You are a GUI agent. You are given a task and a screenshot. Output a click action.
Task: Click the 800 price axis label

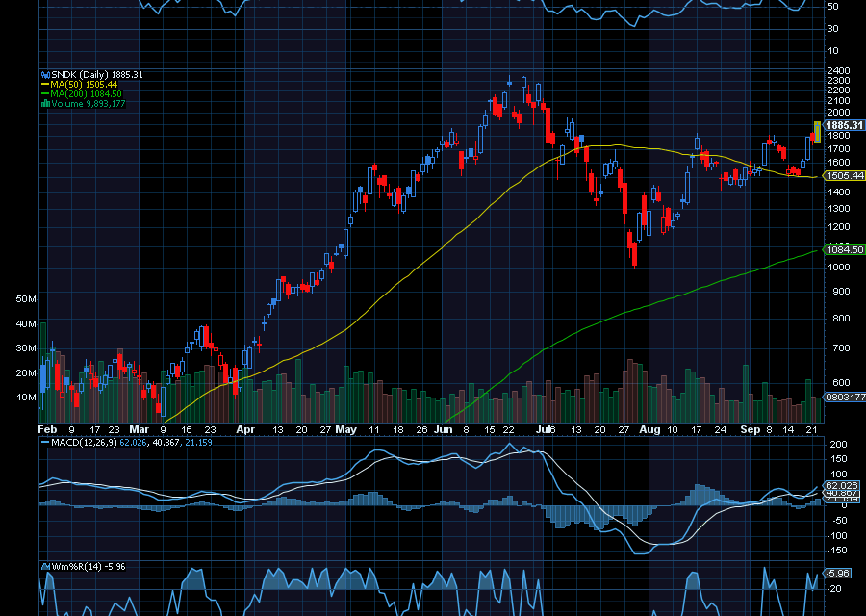(841, 319)
